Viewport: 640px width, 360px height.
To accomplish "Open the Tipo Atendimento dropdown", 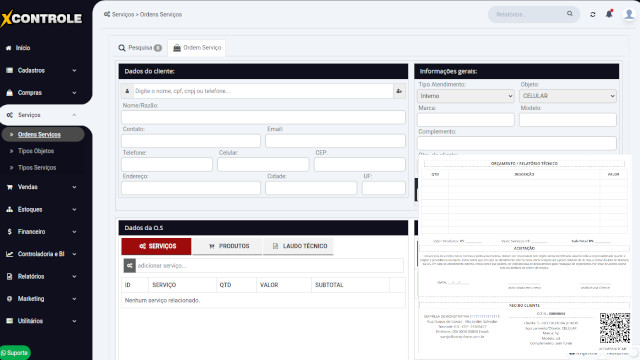I will point(465,96).
